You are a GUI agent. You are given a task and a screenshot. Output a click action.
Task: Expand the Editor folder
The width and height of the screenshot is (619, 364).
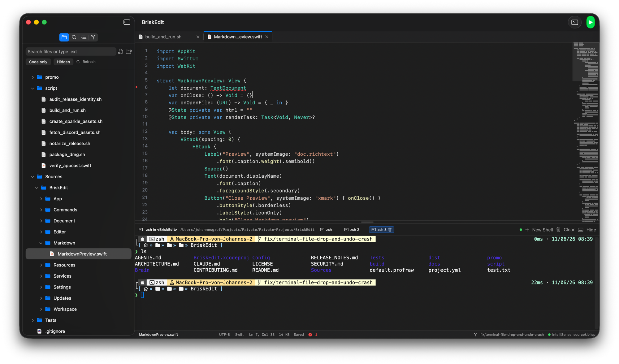(41, 232)
